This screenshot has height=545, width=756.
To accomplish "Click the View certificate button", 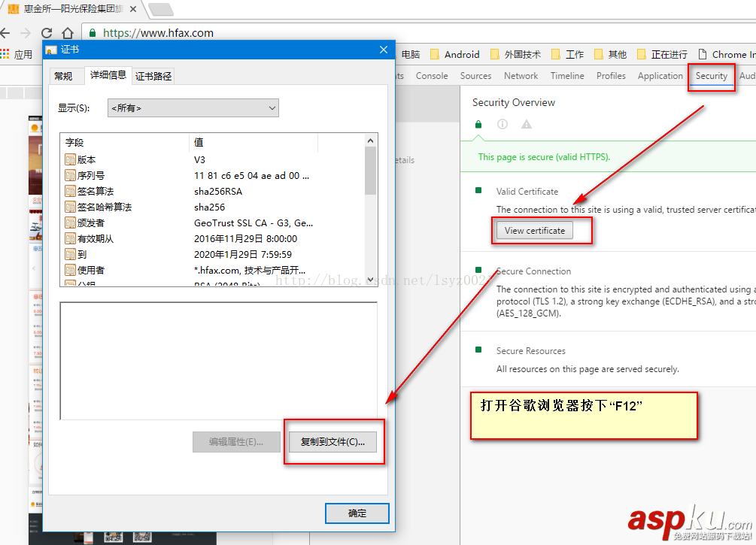I will click(x=534, y=231).
